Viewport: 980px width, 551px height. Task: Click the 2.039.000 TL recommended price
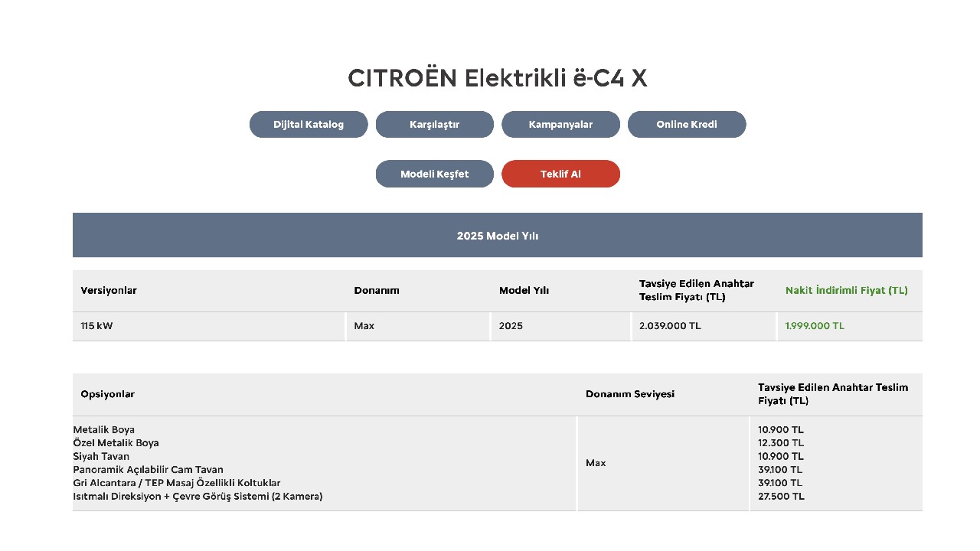coord(670,326)
